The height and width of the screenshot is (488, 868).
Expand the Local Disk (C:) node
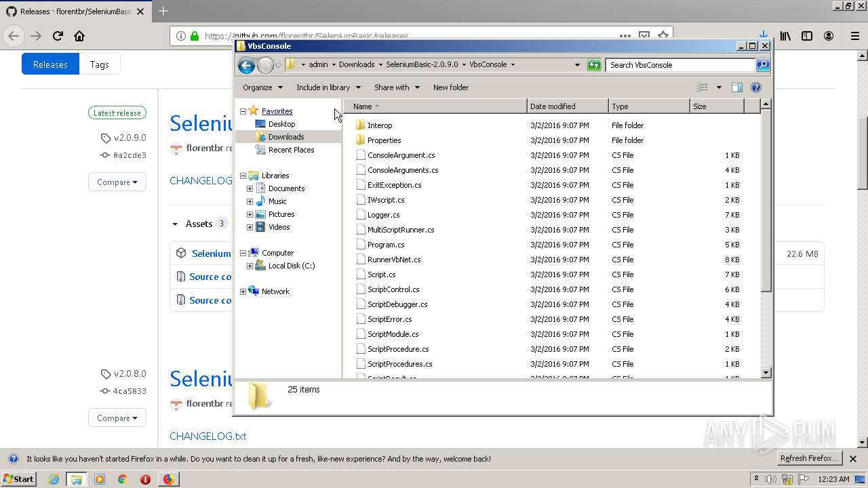[x=250, y=266]
